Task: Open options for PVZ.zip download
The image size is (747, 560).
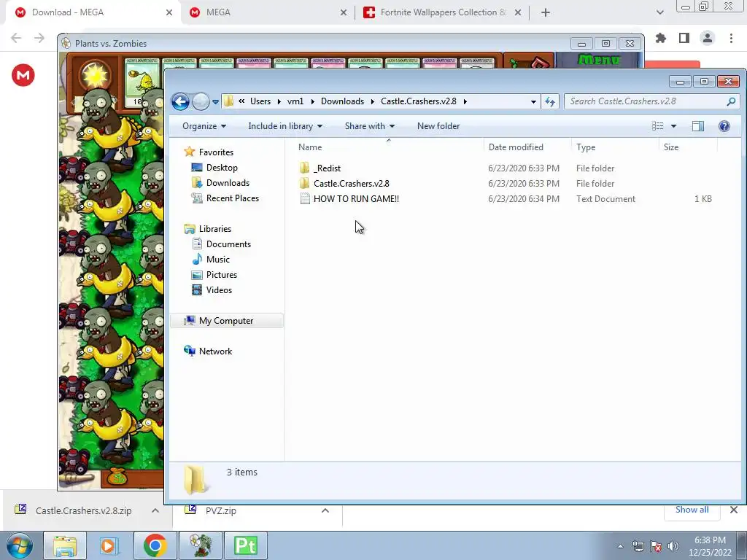Action: [325, 510]
